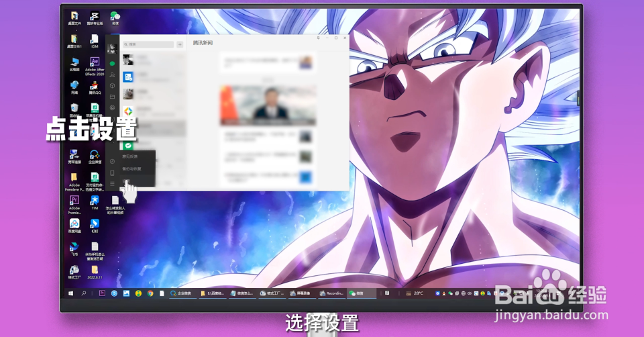The height and width of the screenshot is (337, 644).
Task: Select first chat in WeChat conversation list
Action: pyautogui.click(x=153, y=60)
